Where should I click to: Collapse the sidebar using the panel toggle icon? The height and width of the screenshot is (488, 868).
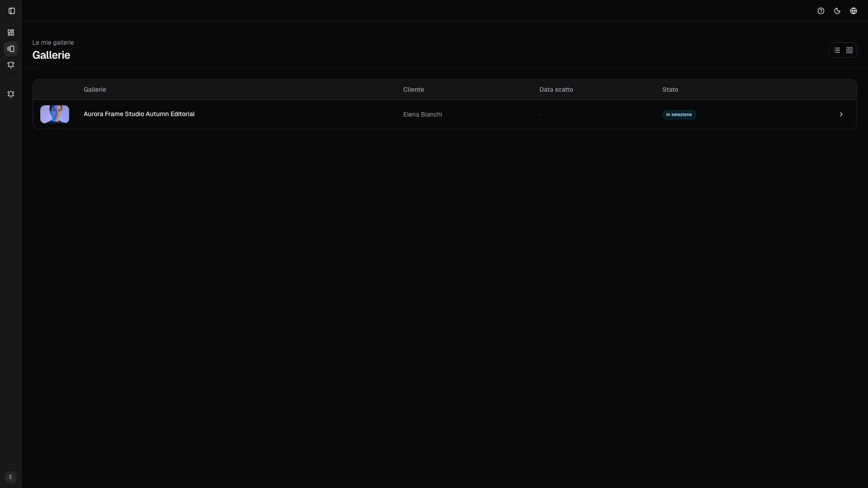click(x=12, y=11)
